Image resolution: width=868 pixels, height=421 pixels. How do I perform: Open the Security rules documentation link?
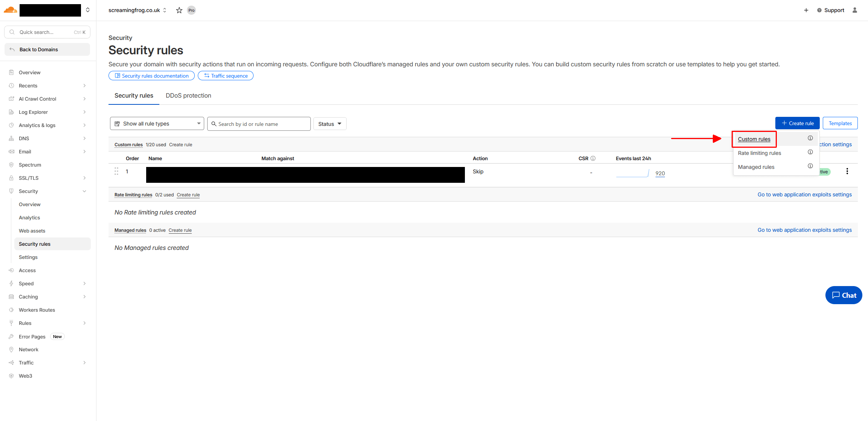pyautogui.click(x=151, y=75)
